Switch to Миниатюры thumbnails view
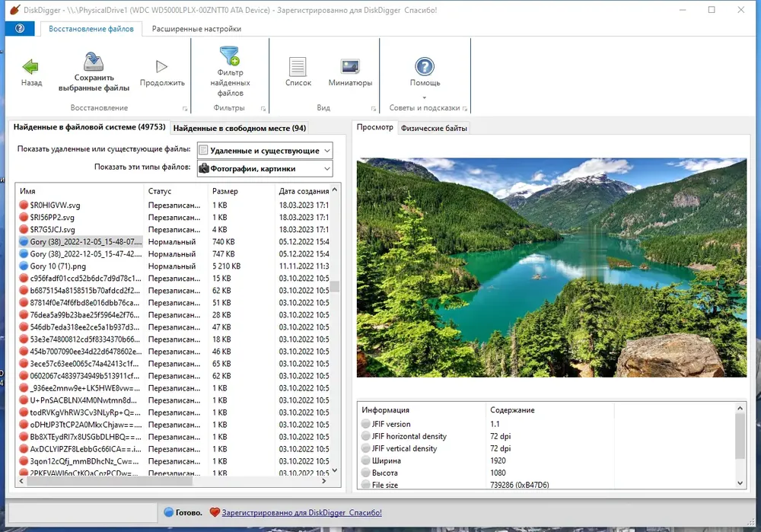The image size is (761, 532). pos(350,66)
